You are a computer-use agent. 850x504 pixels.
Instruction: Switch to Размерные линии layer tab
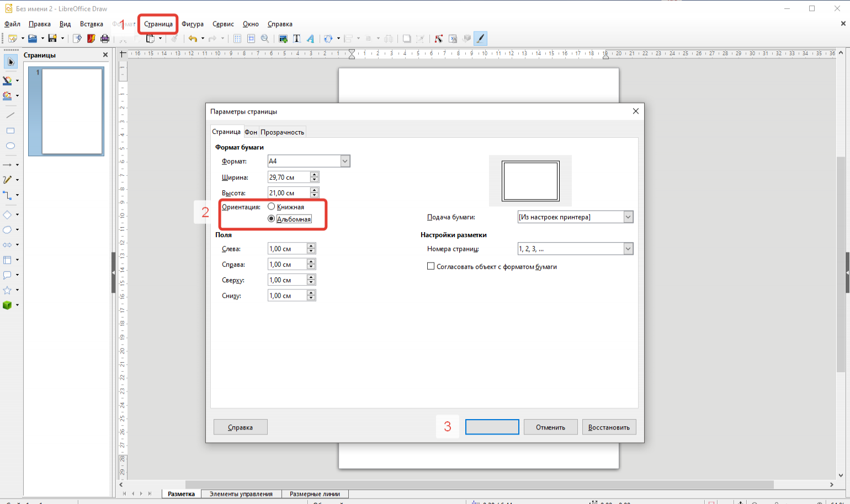point(315,494)
